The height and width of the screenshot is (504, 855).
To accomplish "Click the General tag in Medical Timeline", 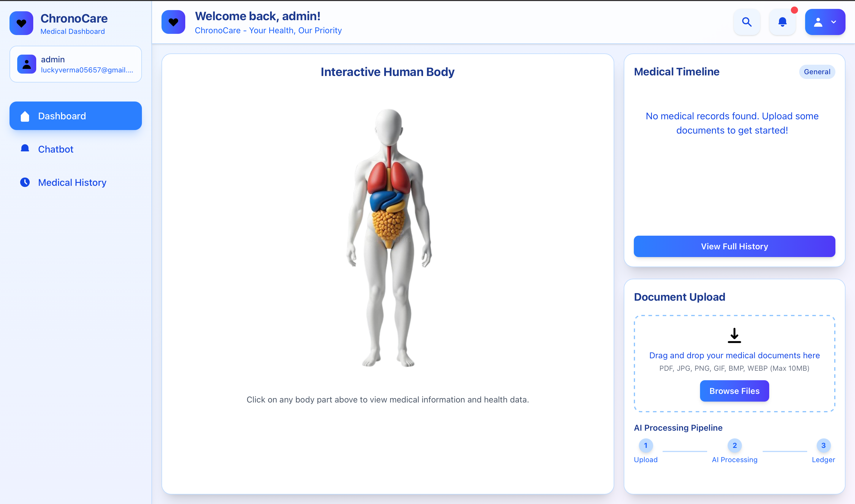I will [817, 72].
